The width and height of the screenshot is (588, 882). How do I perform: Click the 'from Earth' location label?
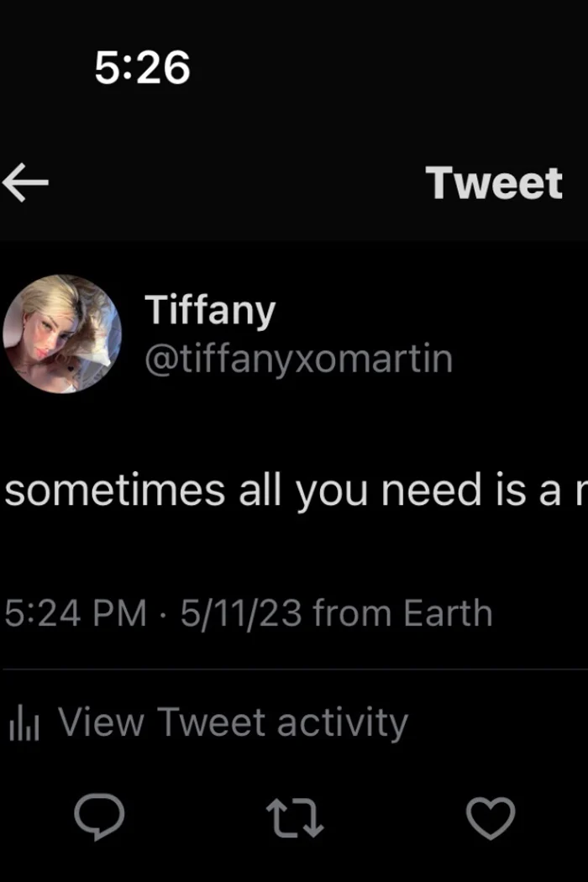coord(403,612)
